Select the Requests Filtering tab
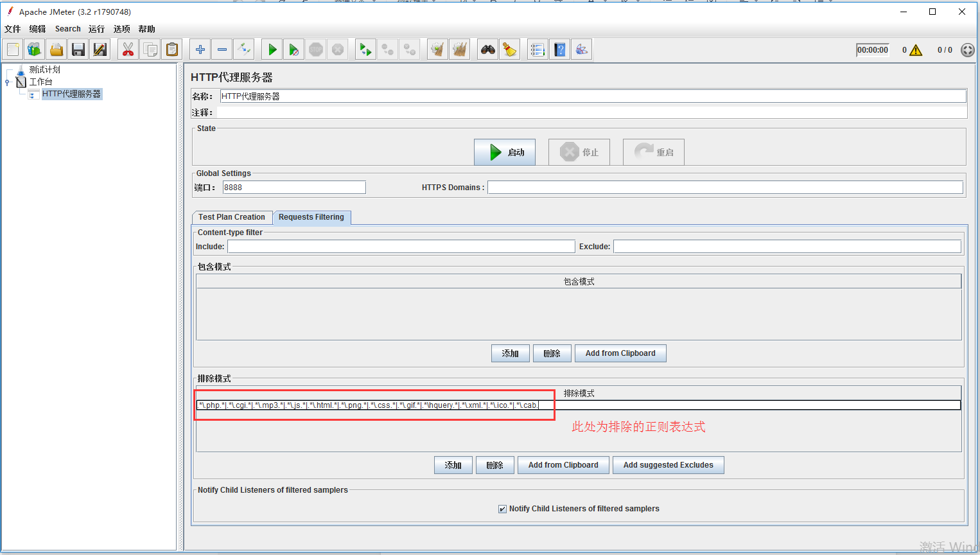The height and width of the screenshot is (555, 980). (x=311, y=217)
